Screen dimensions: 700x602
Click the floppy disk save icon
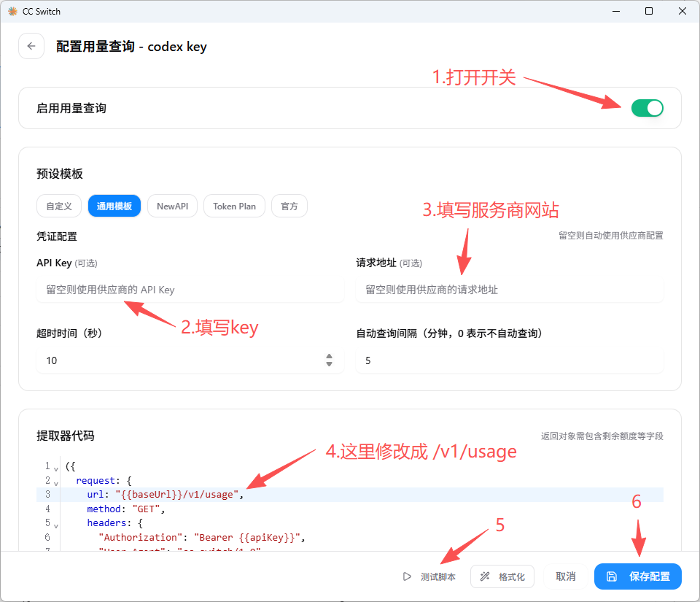click(612, 576)
